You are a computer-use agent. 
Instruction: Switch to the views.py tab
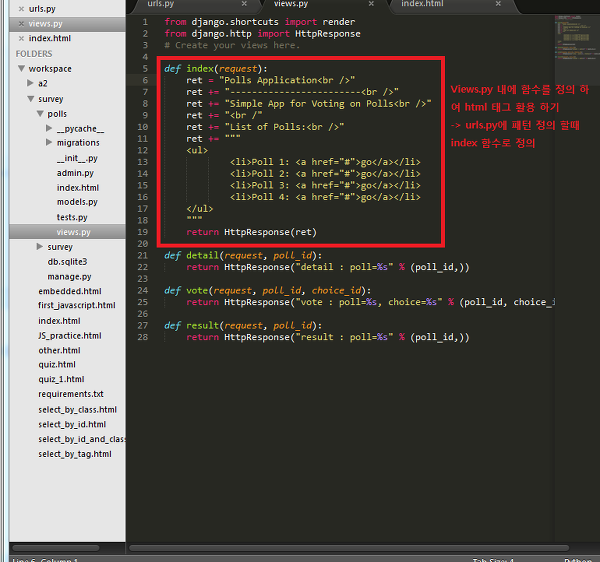click(x=291, y=3)
